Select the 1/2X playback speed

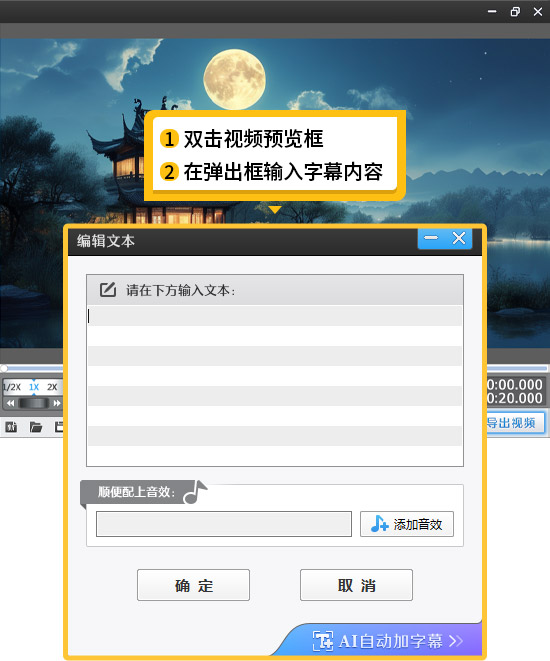click(x=12, y=387)
